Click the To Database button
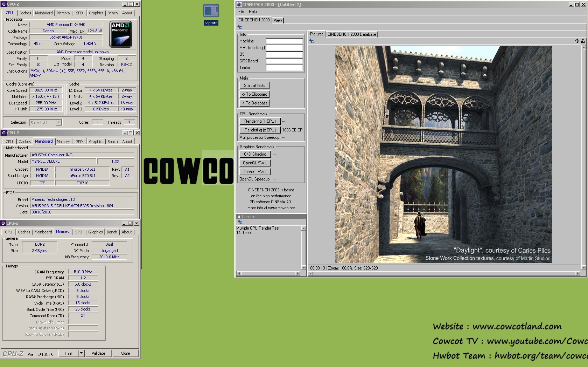 coord(254,103)
